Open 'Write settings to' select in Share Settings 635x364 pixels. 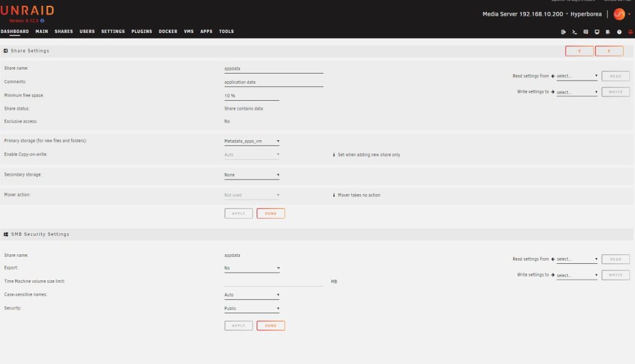coord(577,92)
